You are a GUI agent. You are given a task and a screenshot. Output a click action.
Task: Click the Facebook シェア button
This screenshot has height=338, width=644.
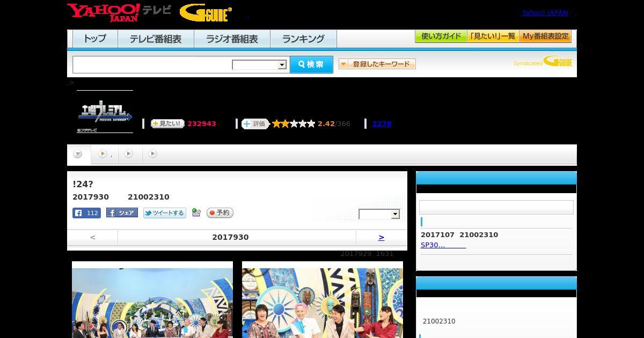pos(122,213)
